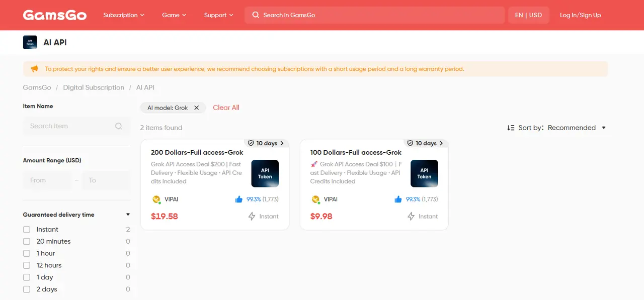
Task: Click API Token thumbnail on 100 Dollars card
Action: point(424,173)
